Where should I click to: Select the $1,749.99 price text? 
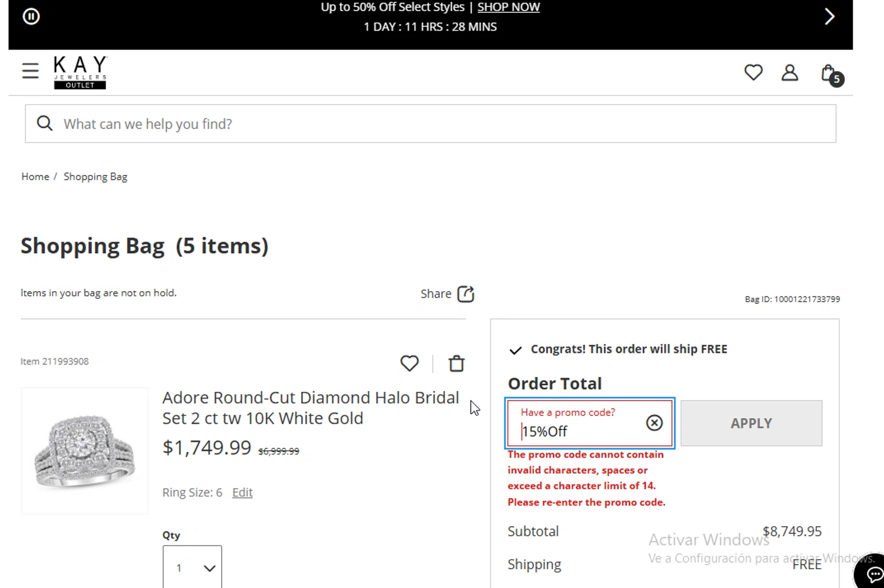(207, 448)
